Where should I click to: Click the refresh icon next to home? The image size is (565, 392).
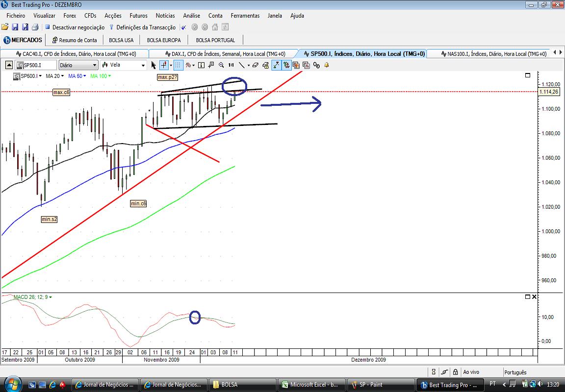click(x=225, y=27)
